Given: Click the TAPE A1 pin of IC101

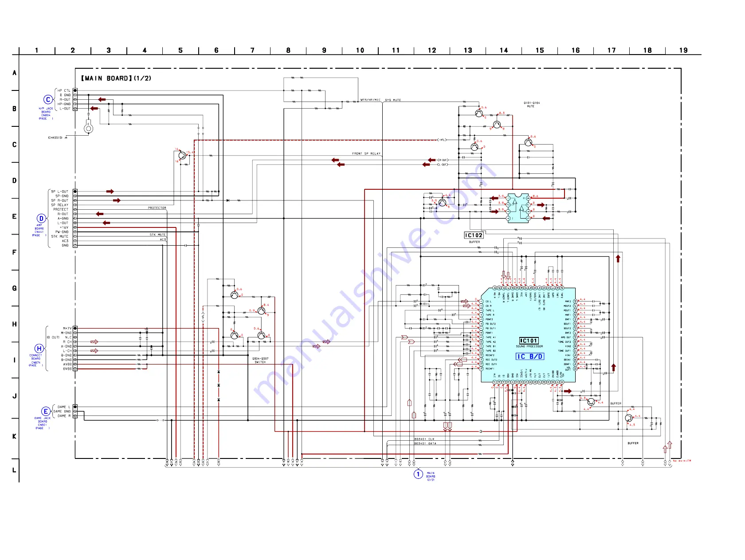Looking at the screenshot, I should pyautogui.click(x=490, y=337).
